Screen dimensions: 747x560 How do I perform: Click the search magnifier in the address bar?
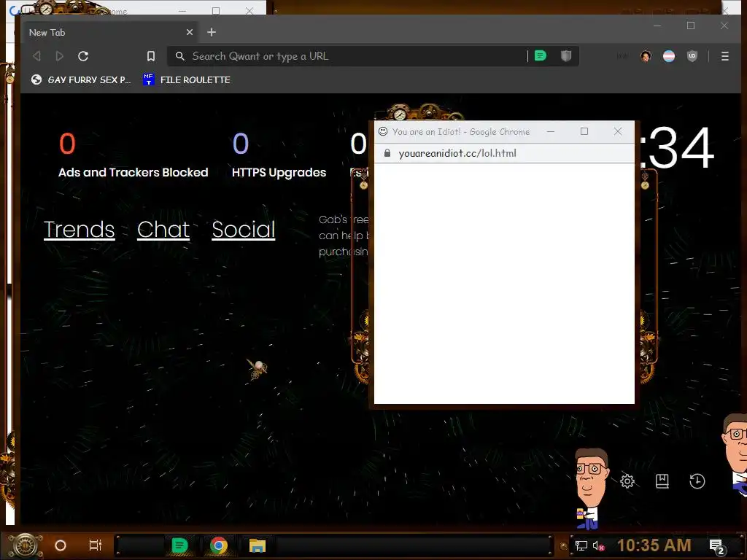click(x=179, y=56)
